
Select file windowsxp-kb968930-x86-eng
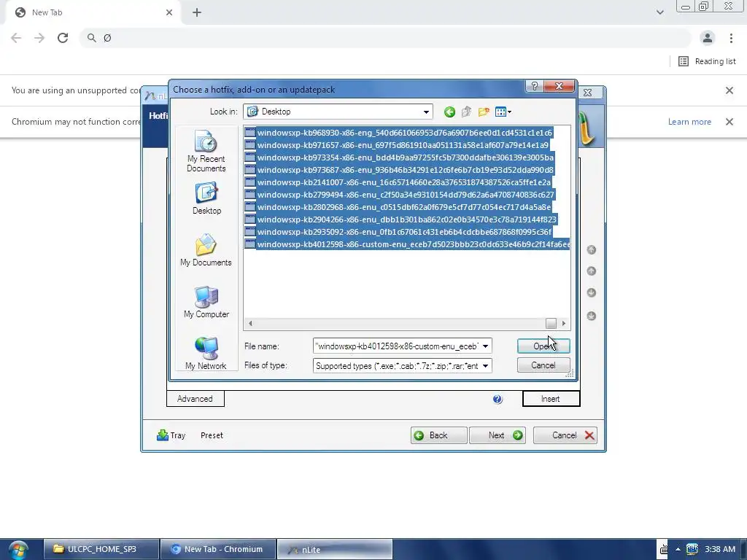(398, 133)
